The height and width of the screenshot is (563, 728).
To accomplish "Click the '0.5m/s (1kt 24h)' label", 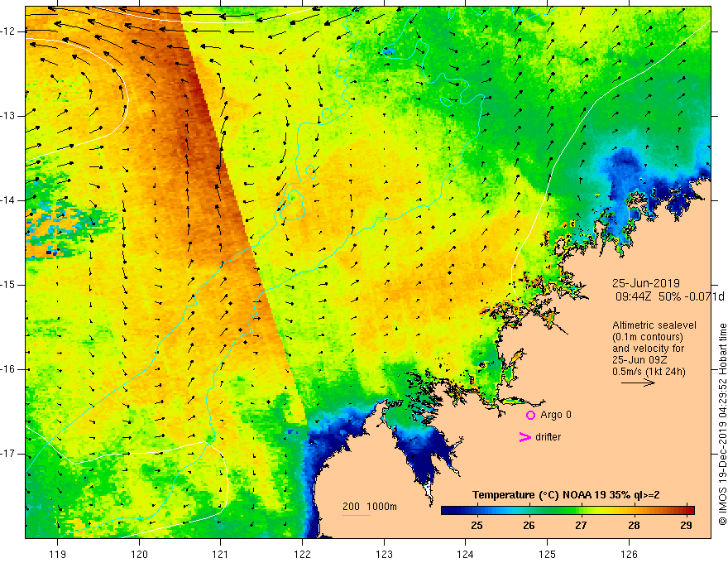I will point(649,372).
